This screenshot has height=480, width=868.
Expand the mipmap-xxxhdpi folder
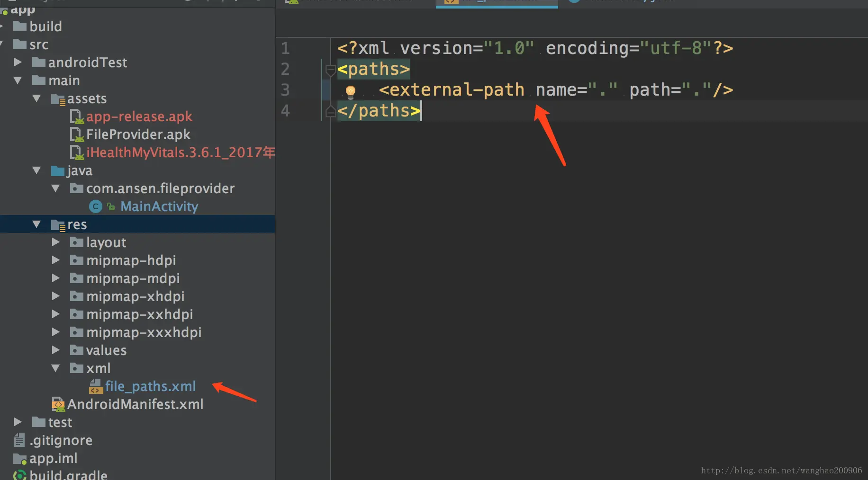pyautogui.click(x=55, y=332)
